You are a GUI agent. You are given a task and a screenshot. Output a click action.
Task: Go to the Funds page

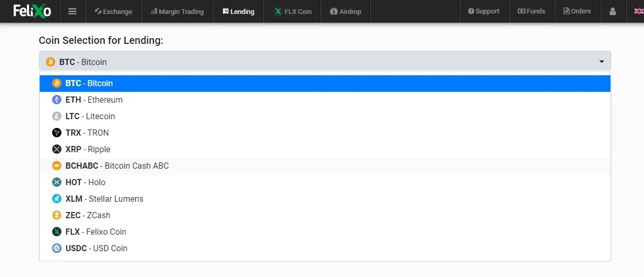[532, 11]
